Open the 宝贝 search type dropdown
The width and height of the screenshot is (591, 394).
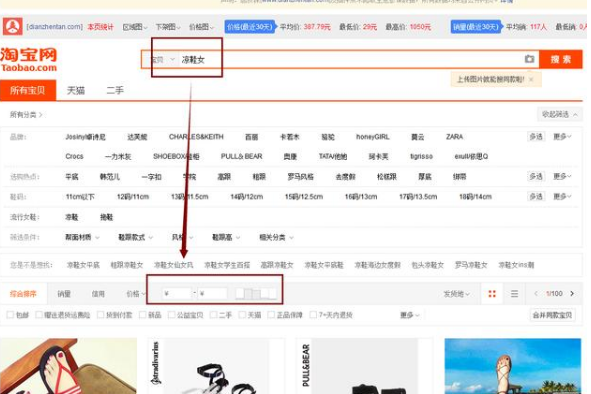162,60
